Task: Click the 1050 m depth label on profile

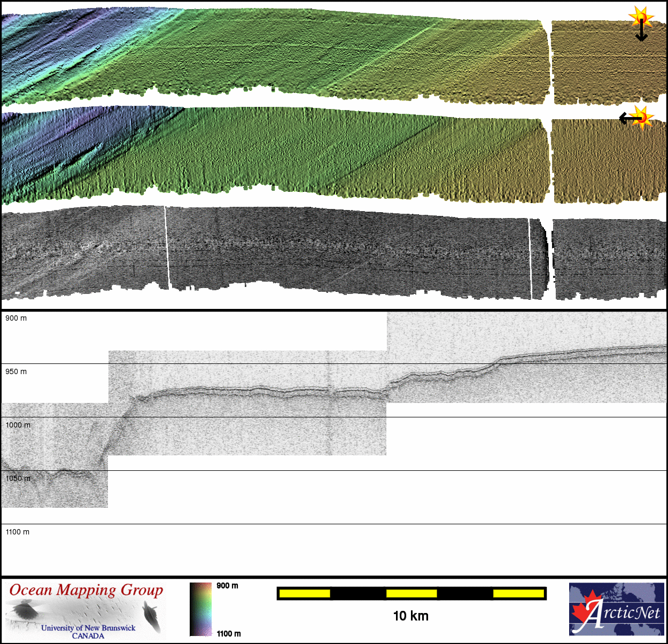Action: pyautogui.click(x=18, y=478)
